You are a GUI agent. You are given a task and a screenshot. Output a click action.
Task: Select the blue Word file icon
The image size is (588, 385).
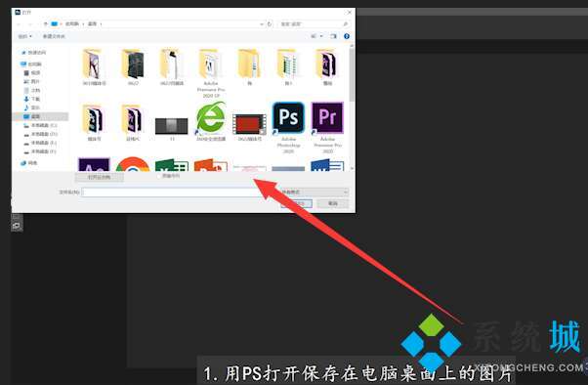coord(327,165)
